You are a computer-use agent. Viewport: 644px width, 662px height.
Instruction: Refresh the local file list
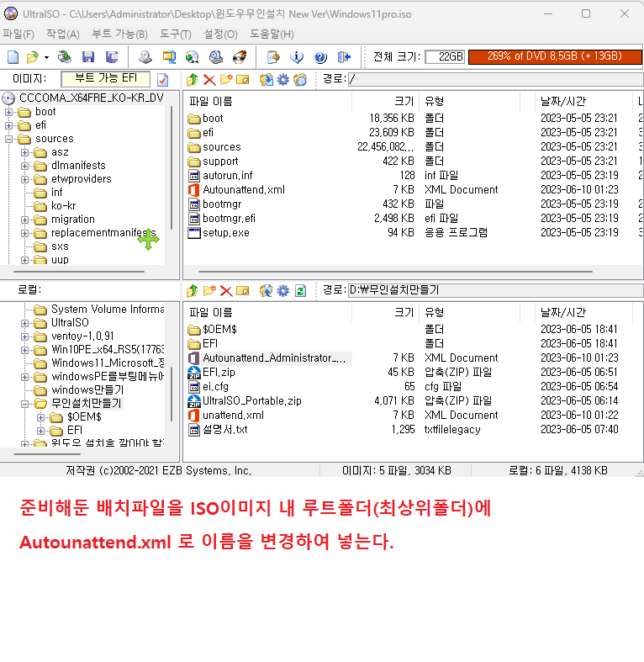(x=300, y=290)
